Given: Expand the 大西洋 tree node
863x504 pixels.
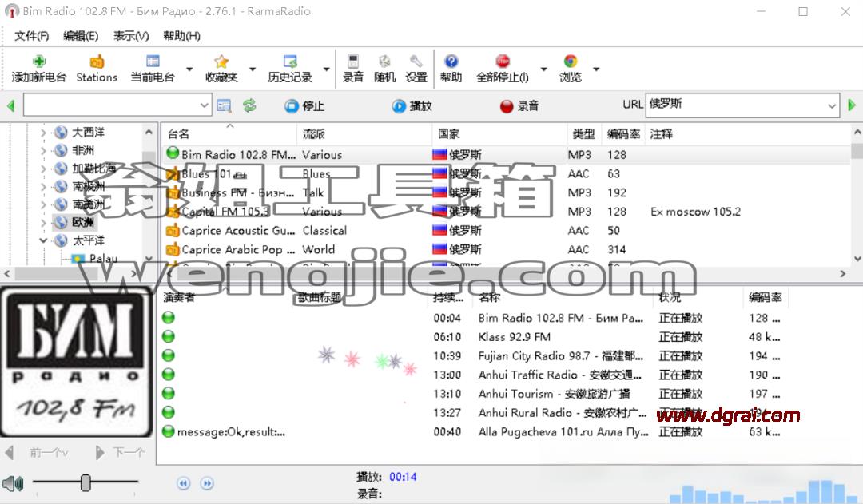Looking at the screenshot, I should (x=43, y=133).
